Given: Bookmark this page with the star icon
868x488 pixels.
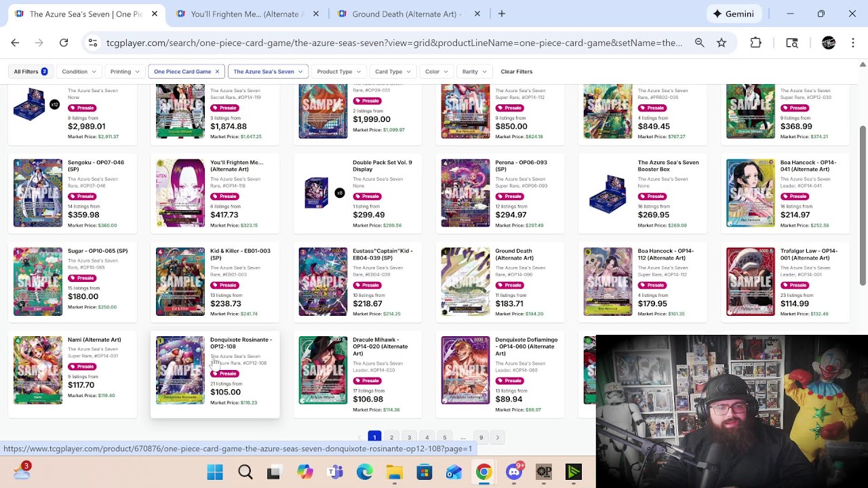Looking at the screenshot, I should (722, 43).
